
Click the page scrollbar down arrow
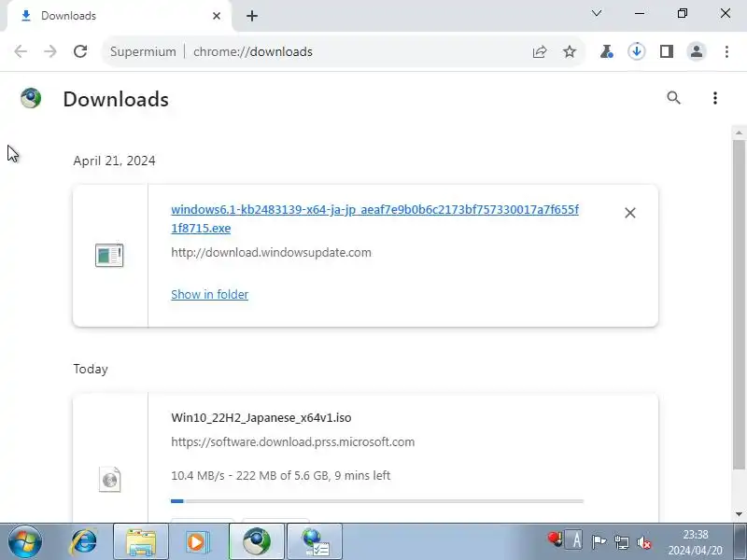739,514
